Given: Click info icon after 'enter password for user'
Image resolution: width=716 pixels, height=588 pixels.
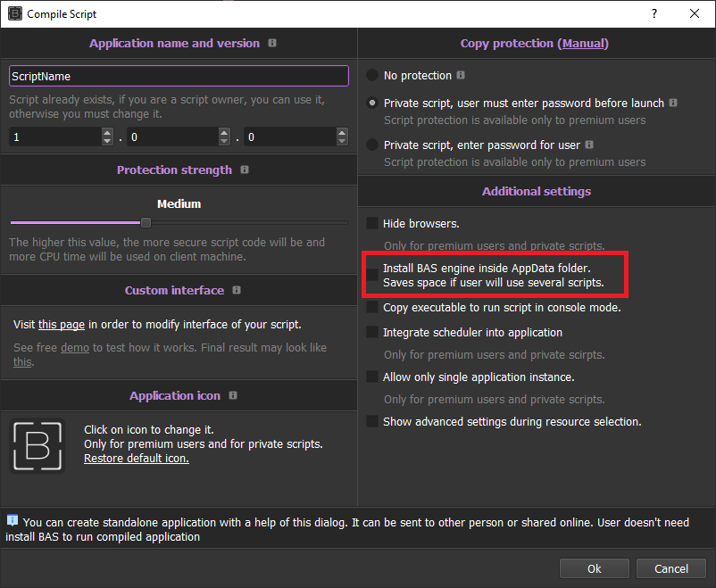Looking at the screenshot, I should coord(589,145).
